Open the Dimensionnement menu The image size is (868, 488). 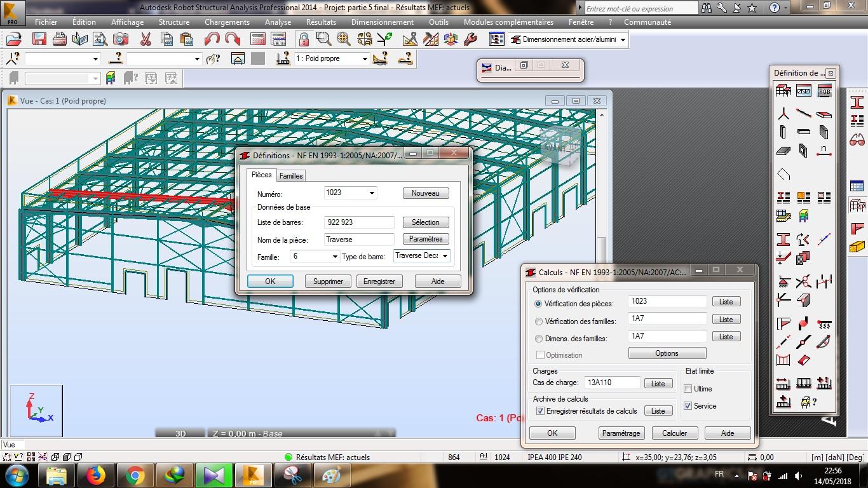tap(383, 22)
